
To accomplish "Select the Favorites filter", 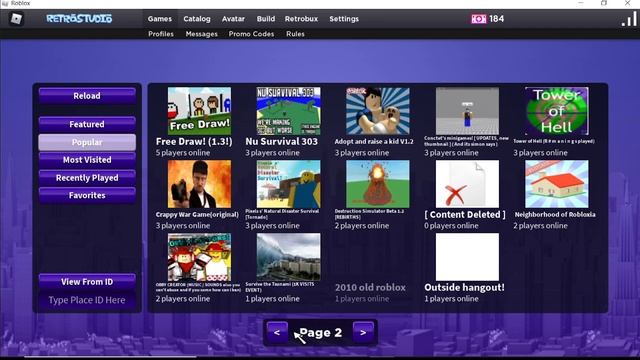I will pyautogui.click(x=87, y=195).
